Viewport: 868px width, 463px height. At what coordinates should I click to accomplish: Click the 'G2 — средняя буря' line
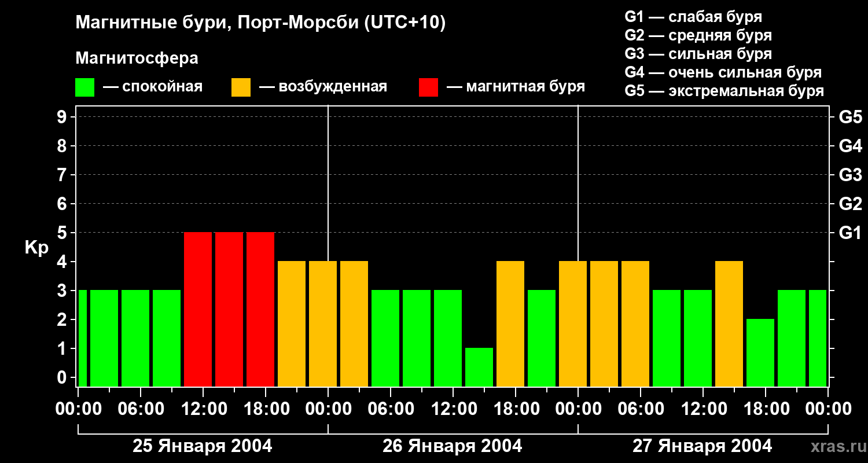point(698,35)
